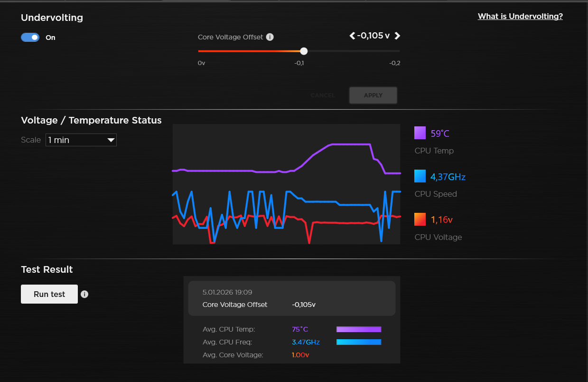
Task: Click the 5.01.2026 19:09 test timestamp
Action: 227,292
